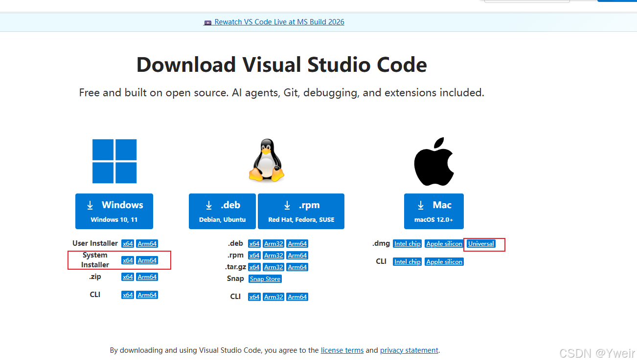The width and height of the screenshot is (637, 364).
Task: Choose Apple silicon for the Mac CLI
Action: tap(444, 262)
